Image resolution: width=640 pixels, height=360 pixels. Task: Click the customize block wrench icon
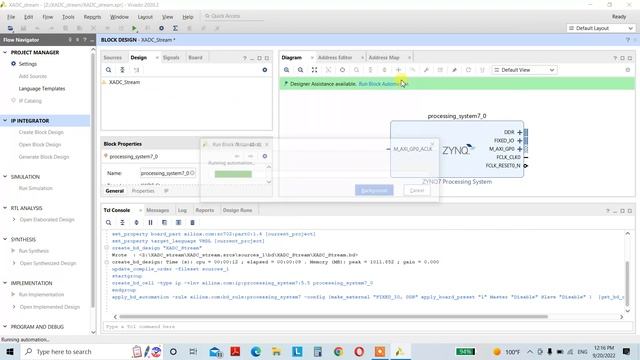click(x=426, y=70)
